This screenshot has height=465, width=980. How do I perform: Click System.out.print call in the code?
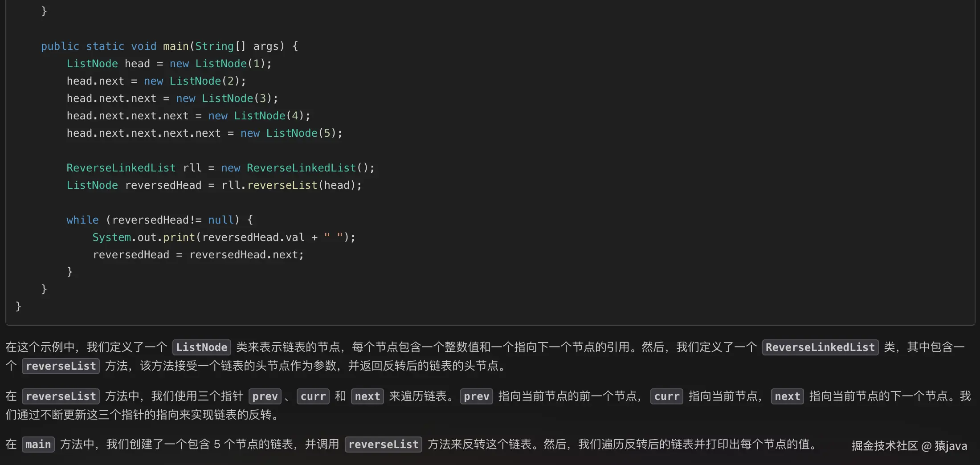click(143, 237)
